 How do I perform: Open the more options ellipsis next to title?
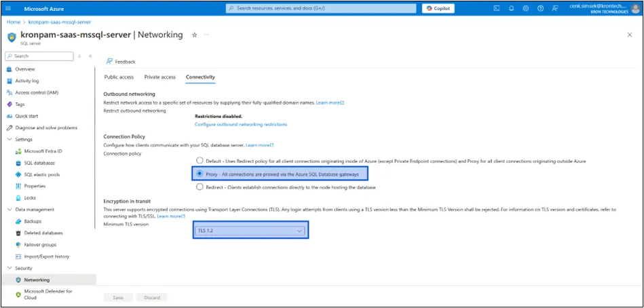click(206, 35)
